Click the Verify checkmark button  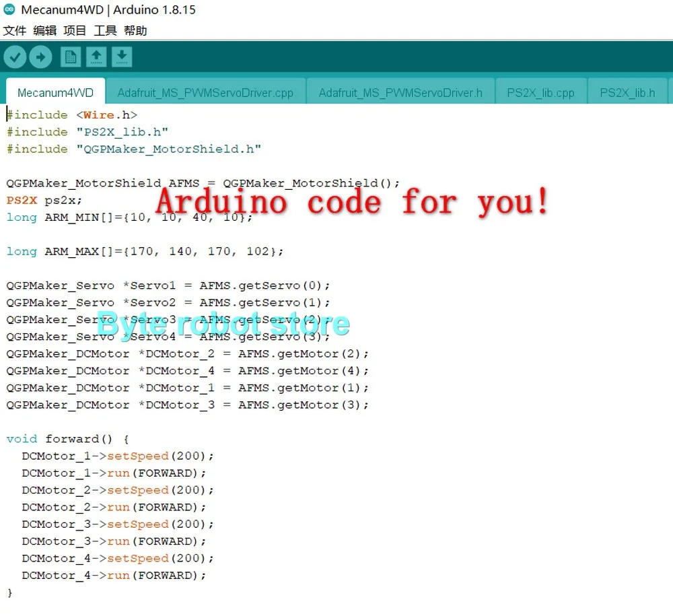click(x=15, y=57)
